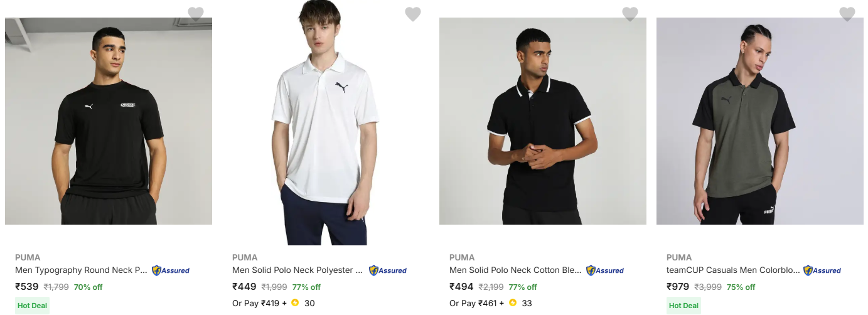The image size is (868, 315).
Task: Click Assured badge on teamCUP Casuals item
Action: pos(822,270)
